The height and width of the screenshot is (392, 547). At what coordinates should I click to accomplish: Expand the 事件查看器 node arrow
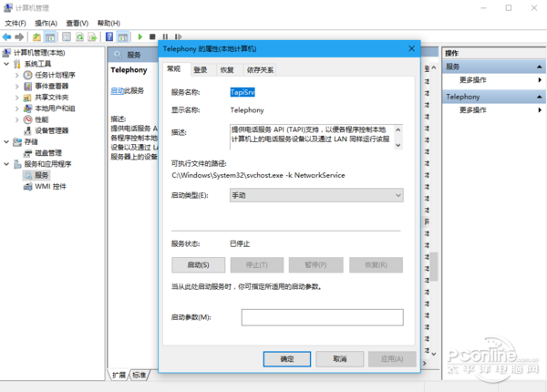click(x=16, y=86)
